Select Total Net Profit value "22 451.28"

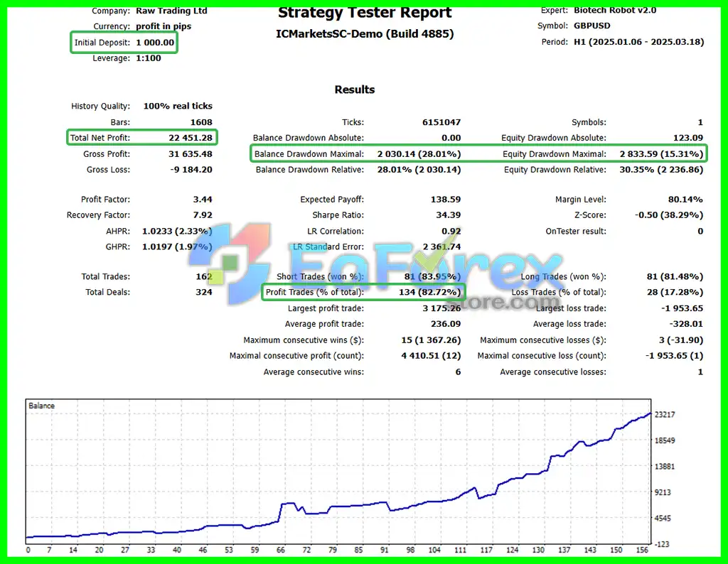coord(191,138)
